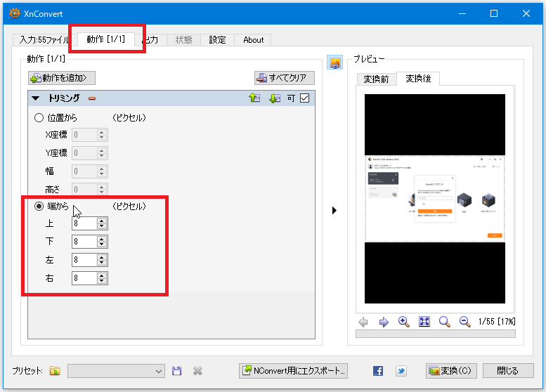Move the トリミング action up

(x=254, y=98)
